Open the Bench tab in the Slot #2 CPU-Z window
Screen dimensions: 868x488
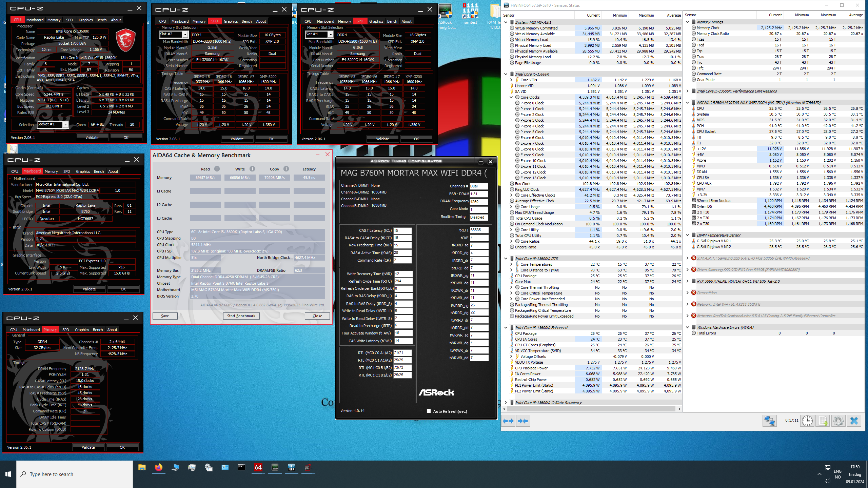246,21
